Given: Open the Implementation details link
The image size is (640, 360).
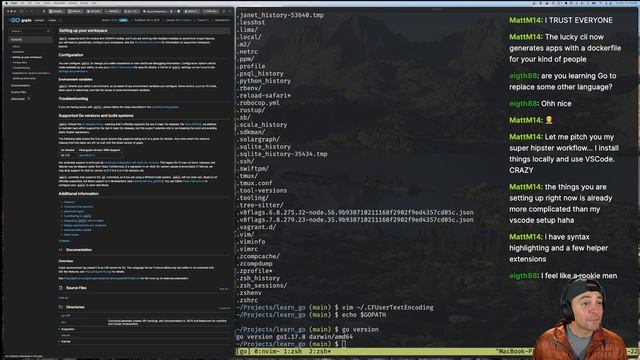Looking at the screenshot, I should (x=78, y=230).
